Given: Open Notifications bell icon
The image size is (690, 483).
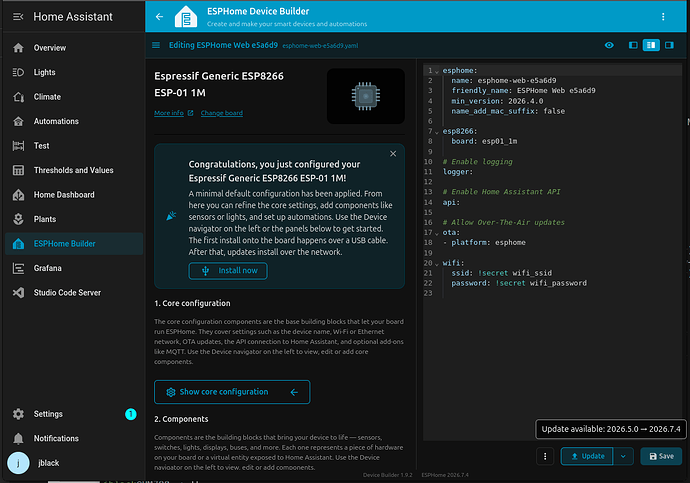Looking at the screenshot, I should tap(18, 439).
